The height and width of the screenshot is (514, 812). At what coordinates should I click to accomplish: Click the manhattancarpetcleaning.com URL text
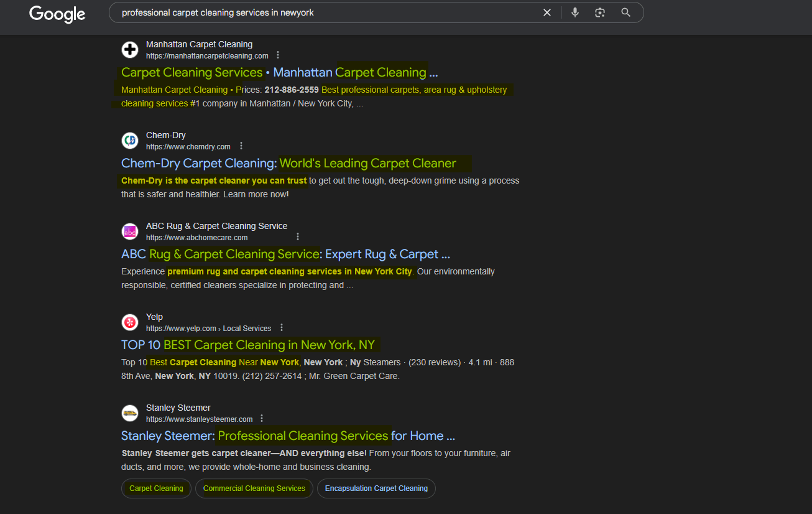[207, 56]
